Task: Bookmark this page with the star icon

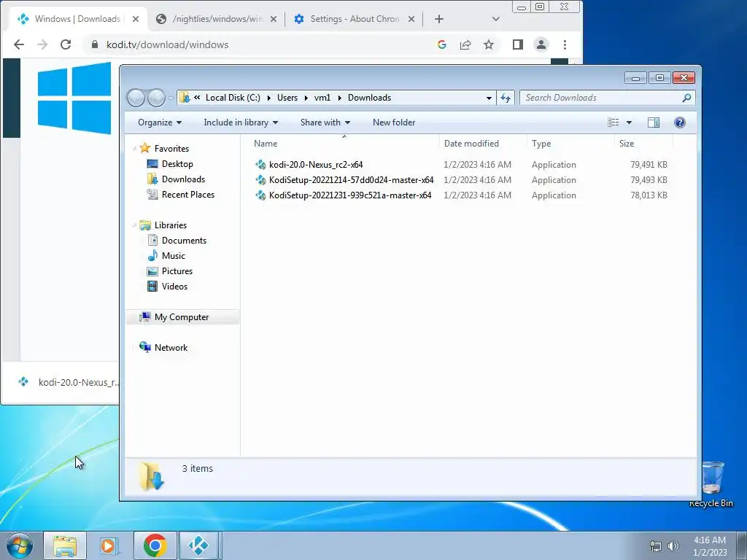Action: pos(489,44)
